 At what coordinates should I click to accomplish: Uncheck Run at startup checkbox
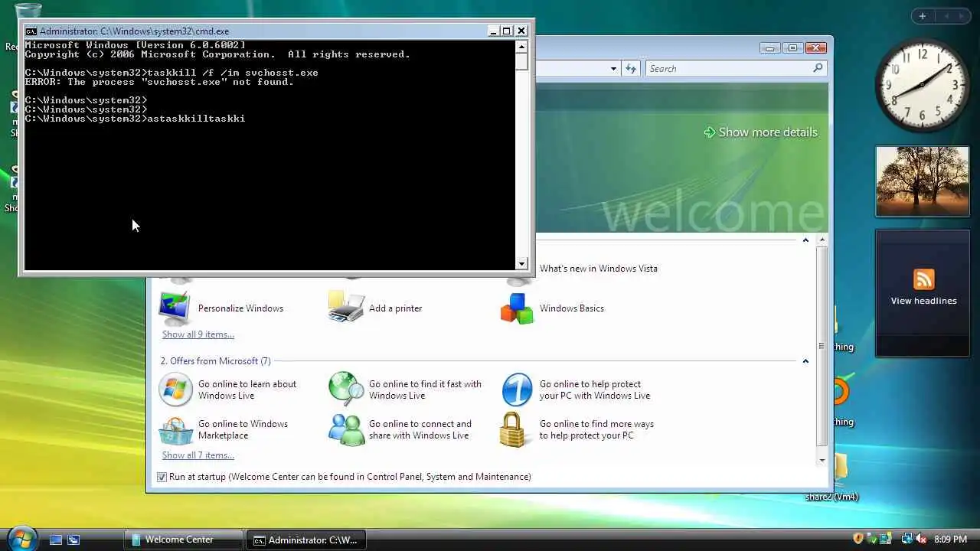[162, 477]
